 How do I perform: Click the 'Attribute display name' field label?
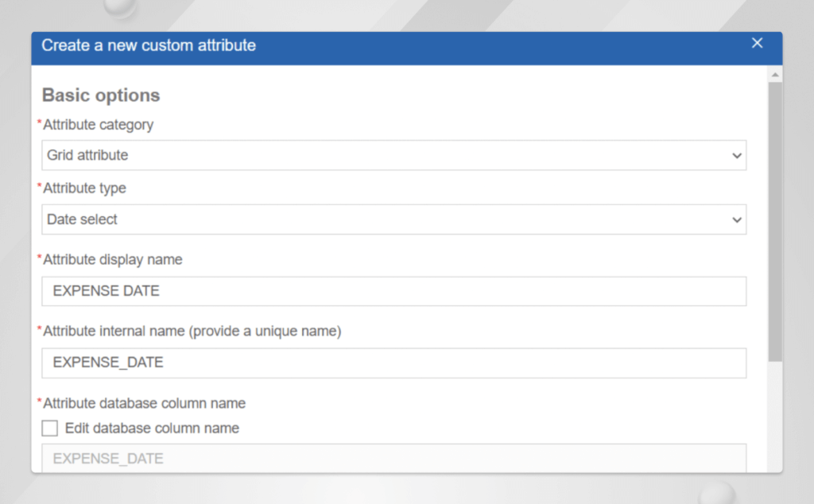[112, 260]
